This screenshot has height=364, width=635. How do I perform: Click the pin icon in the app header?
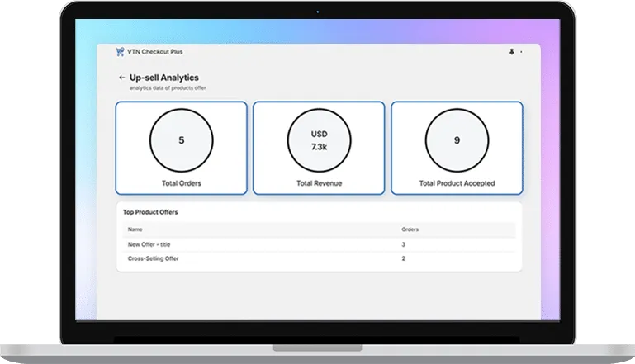pyautogui.click(x=511, y=52)
